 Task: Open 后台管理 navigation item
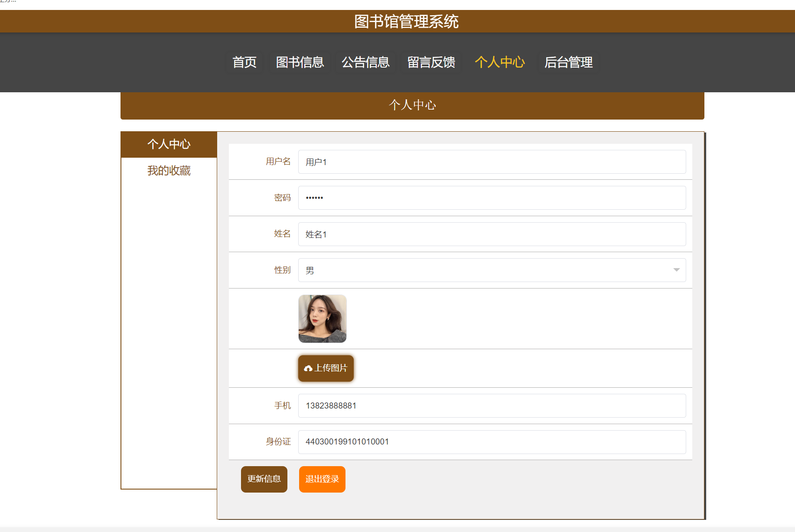click(568, 62)
